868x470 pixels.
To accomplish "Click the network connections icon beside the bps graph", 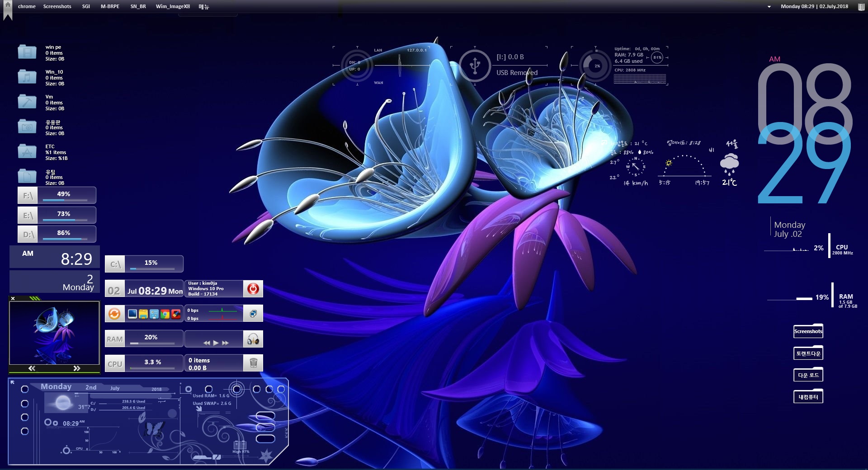I will pos(253,314).
